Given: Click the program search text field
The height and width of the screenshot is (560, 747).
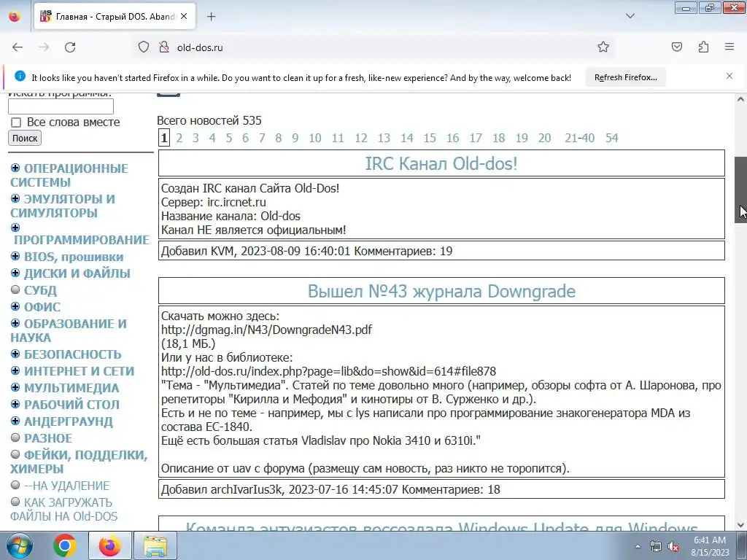Looking at the screenshot, I should click(61, 106).
